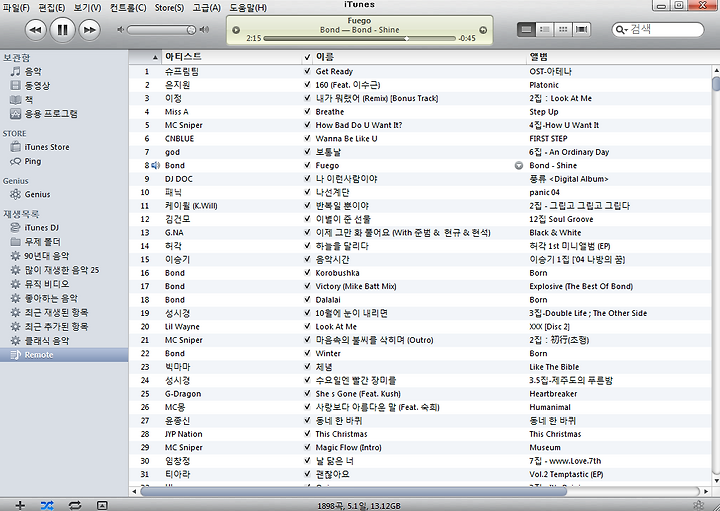
Task: Sort by 이름 column header
Action: pyautogui.click(x=420, y=57)
